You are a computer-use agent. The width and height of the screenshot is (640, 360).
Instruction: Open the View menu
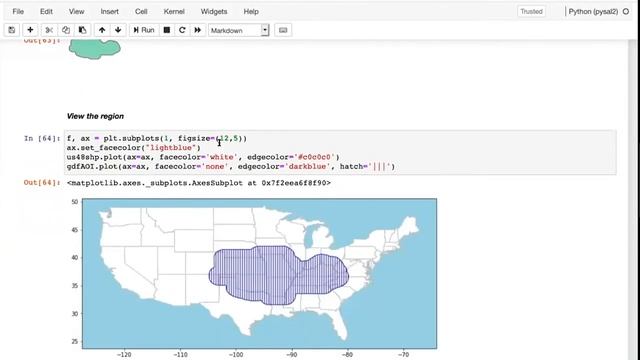[x=76, y=11]
